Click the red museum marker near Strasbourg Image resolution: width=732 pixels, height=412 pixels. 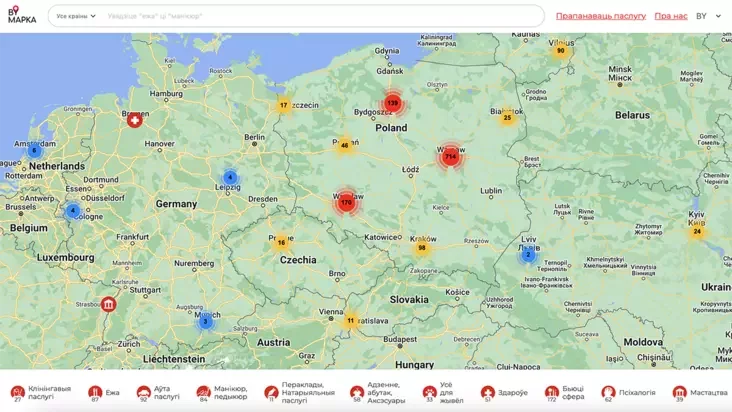click(x=108, y=305)
